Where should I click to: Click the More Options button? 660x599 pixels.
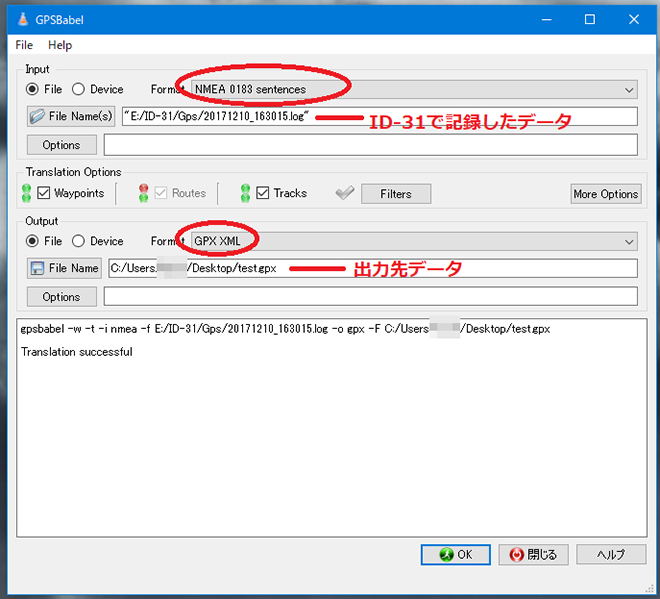coord(606,194)
